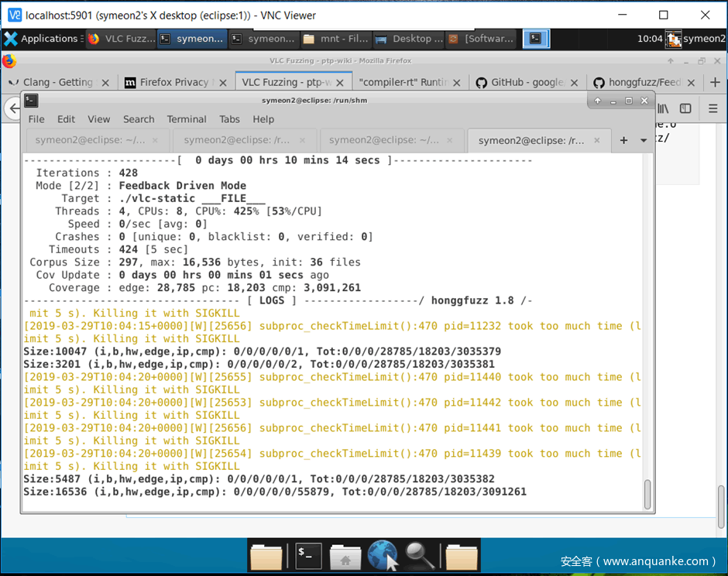Image resolution: width=728 pixels, height=576 pixels.
Task: Click the terminal vertical scrollbar
Action: [647, 493]
